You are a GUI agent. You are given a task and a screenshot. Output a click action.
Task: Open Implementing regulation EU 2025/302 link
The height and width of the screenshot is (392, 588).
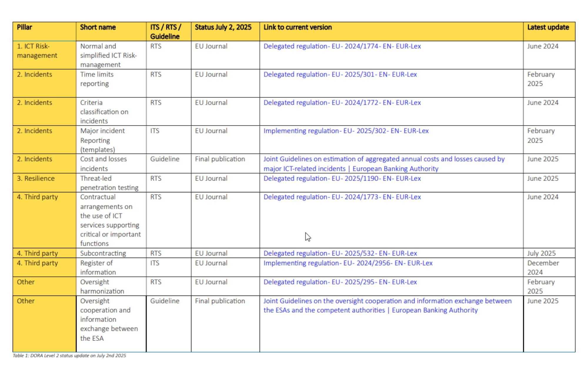pyautogui.click(x=346, y=131)
